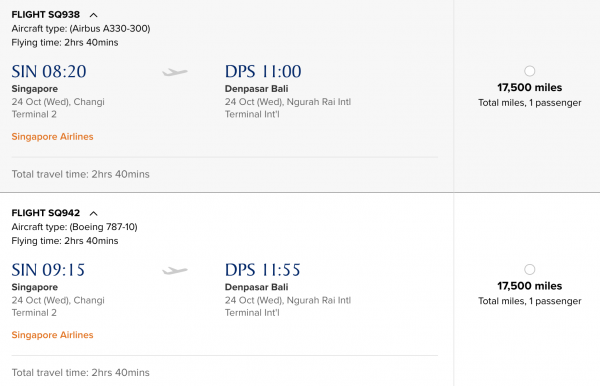This screenshot has height=386, width=600.
Task: Collapse the Flight SQ938 details chevron
Action: [x=93, y=15]
